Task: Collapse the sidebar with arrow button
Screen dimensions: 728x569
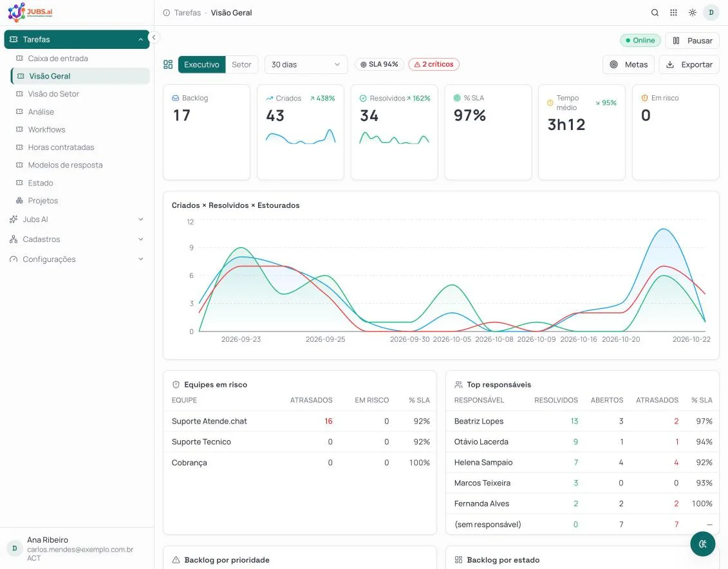Action: pos(154,37)
